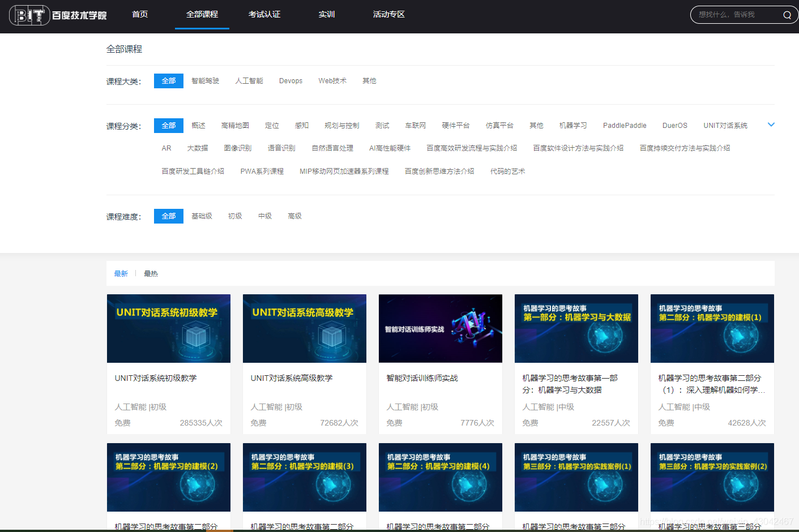Choose the 大数据 course category

[x=198, y=148]
